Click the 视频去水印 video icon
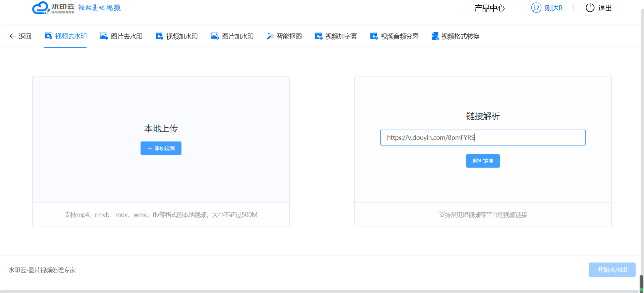Viewport: 644px width, 293px height. (49, 36)
